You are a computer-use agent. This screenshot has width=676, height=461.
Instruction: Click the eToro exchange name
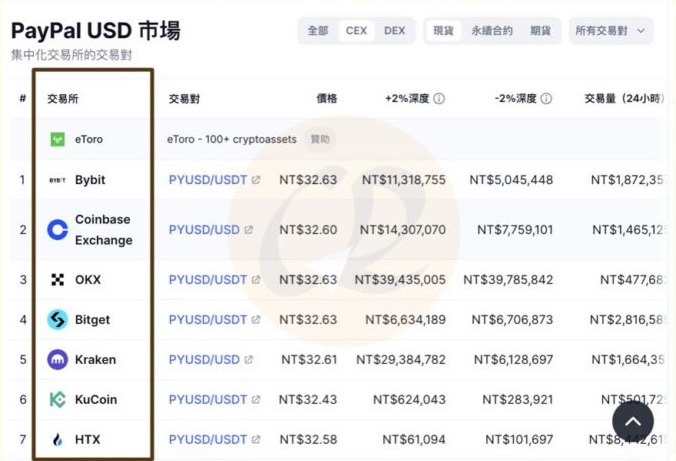(89, 139)
